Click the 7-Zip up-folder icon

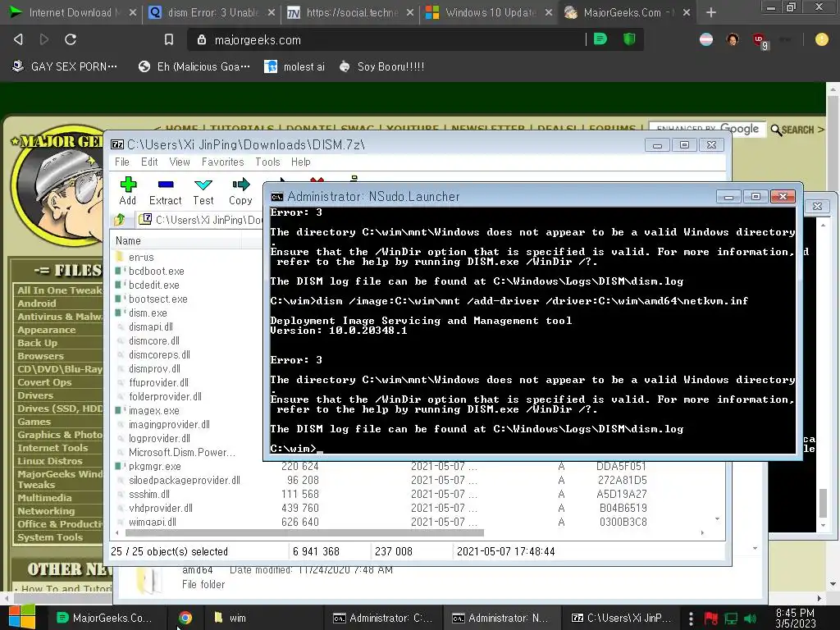[x=120, y=220]
